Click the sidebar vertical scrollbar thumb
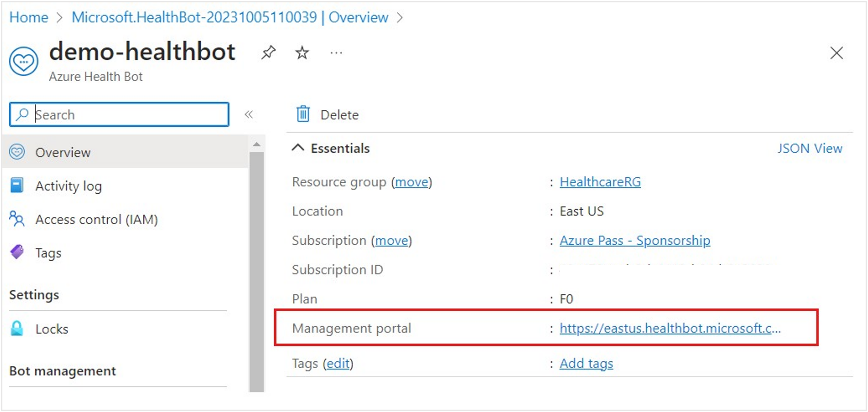Image resolution: width=868 pixels, height=412 pixels. 257,272
